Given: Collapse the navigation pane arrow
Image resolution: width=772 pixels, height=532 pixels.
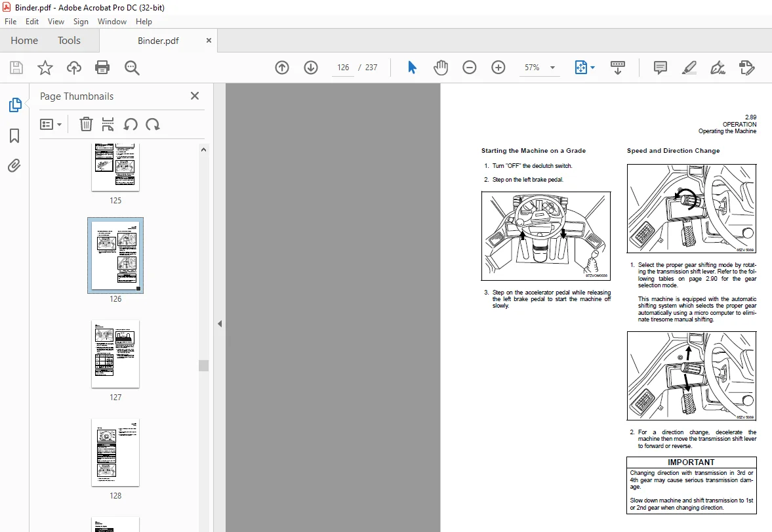Looking at the screenshot, I should 220,323.
